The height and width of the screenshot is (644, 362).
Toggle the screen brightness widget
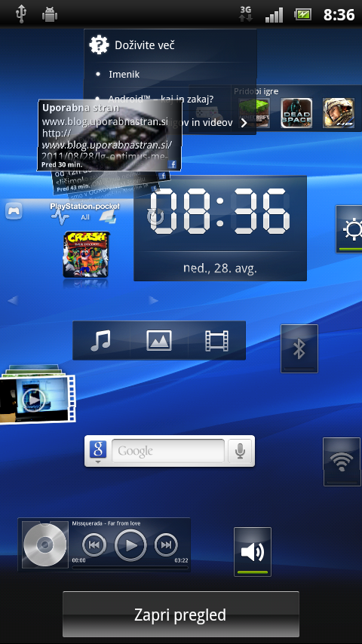coord(349,229)
